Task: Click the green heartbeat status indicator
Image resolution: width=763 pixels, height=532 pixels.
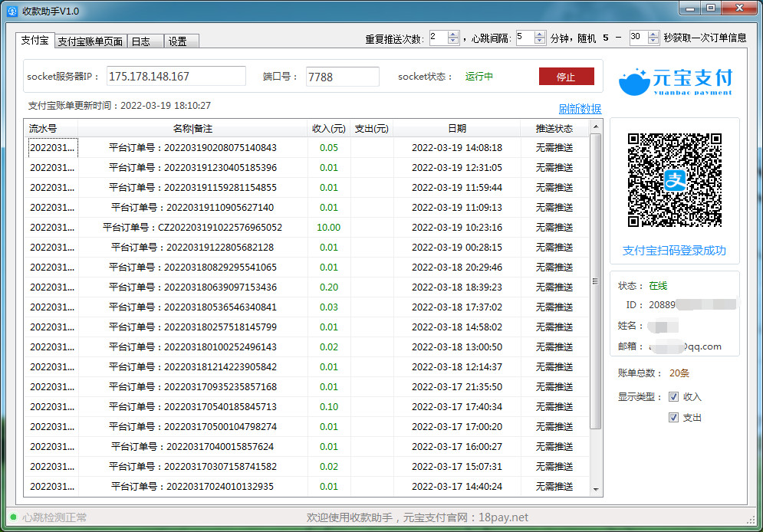Action: (13, 517)
